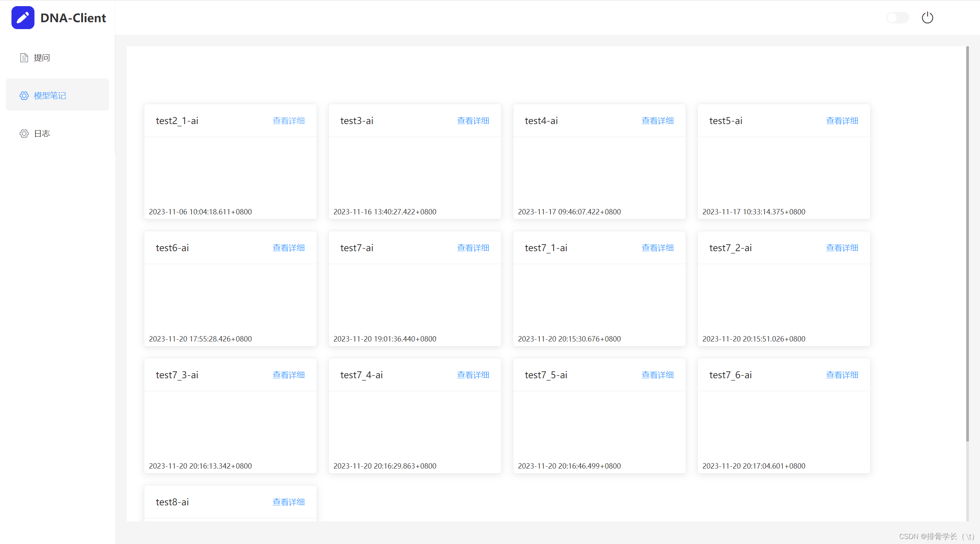Click the test5-ai card title
Viewport: 980px width, 544px height.
click(x=726, y=121)
